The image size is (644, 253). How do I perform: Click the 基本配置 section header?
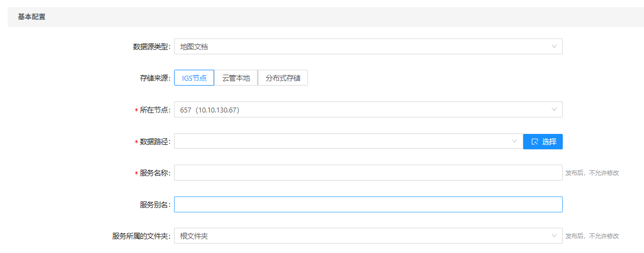point(32,17)
